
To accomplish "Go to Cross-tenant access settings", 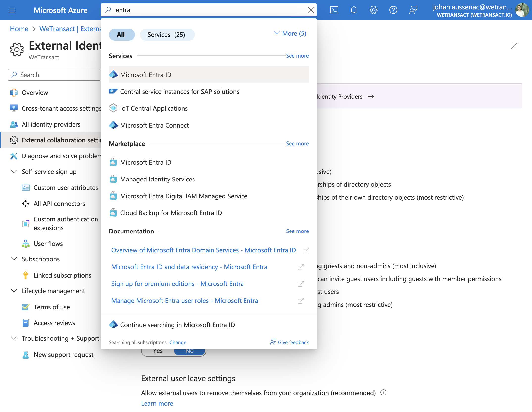I will pos(61,108).
